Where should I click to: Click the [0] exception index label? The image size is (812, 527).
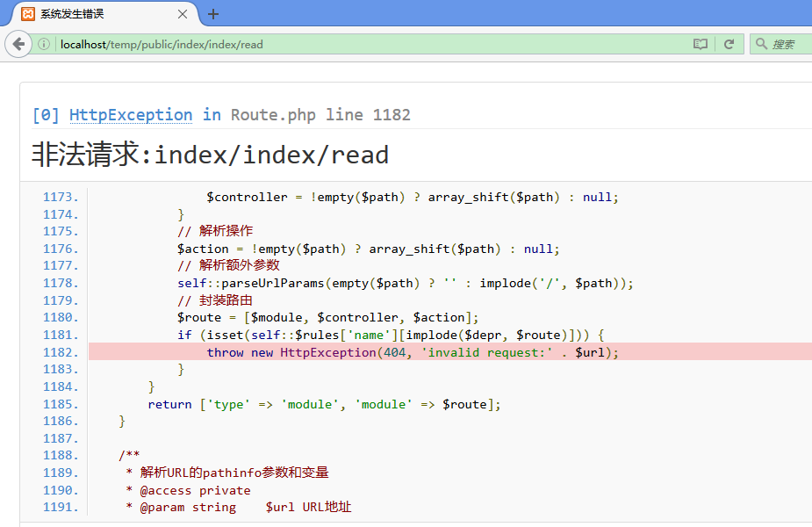click(x=46, y=115)
